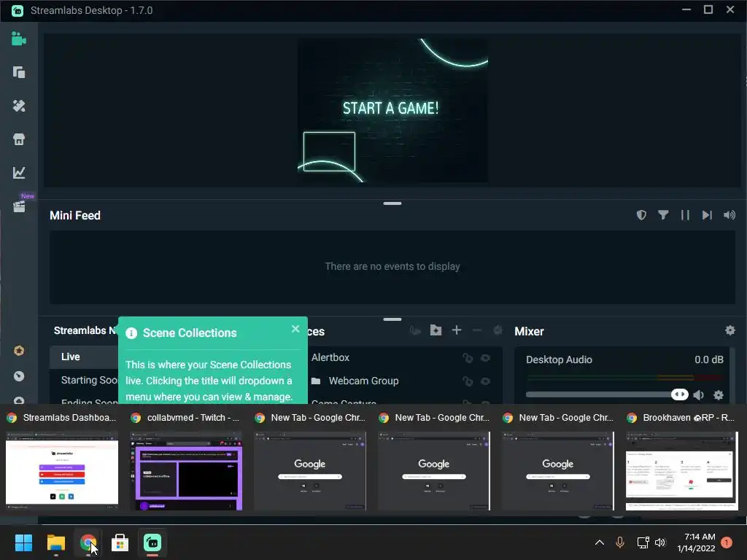
Task: Expand the Webcam Group folder
Action: [x=315, y=381]
